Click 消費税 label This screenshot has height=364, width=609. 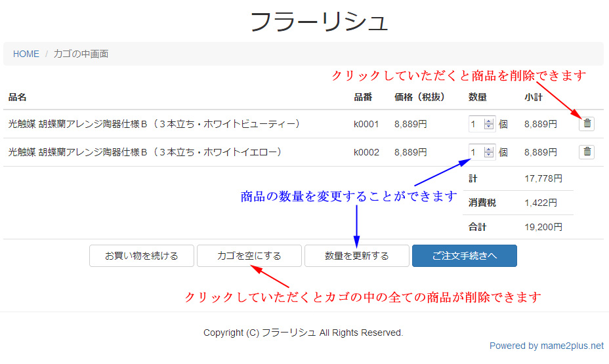482,203
